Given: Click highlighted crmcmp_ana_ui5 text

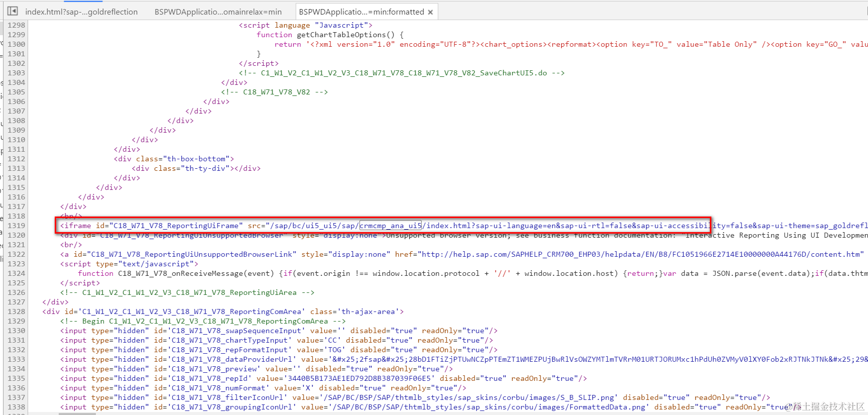Looking at the screenshot, I should (391, 226).
